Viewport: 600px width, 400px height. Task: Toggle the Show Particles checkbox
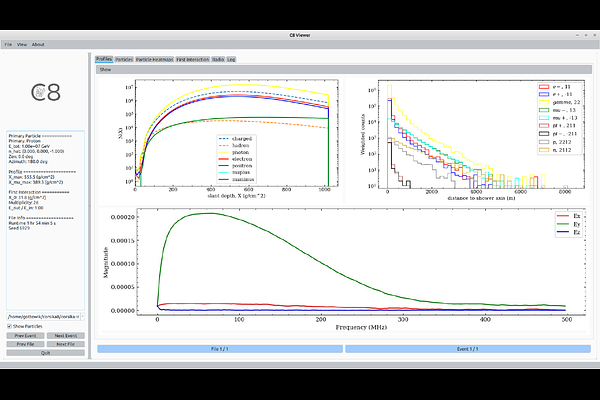(10, 326)
